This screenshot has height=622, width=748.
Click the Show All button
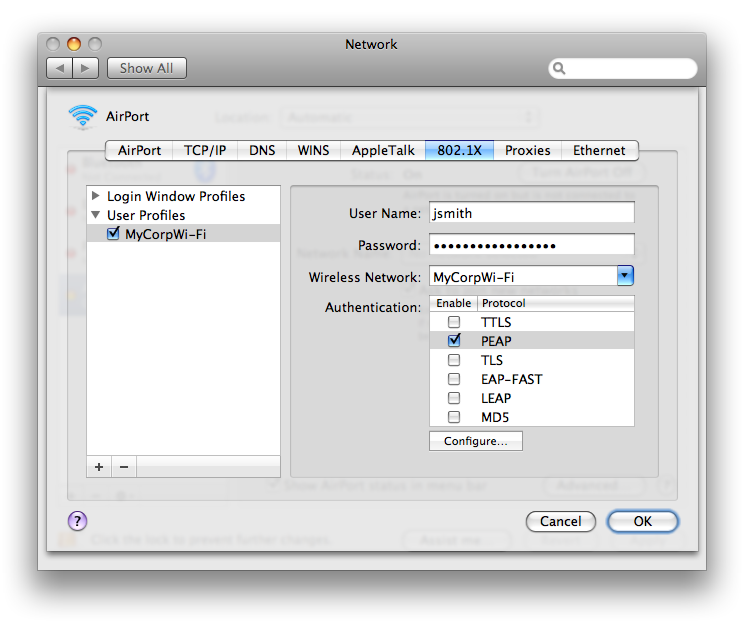pyautogui.click(x=146, y=68)
